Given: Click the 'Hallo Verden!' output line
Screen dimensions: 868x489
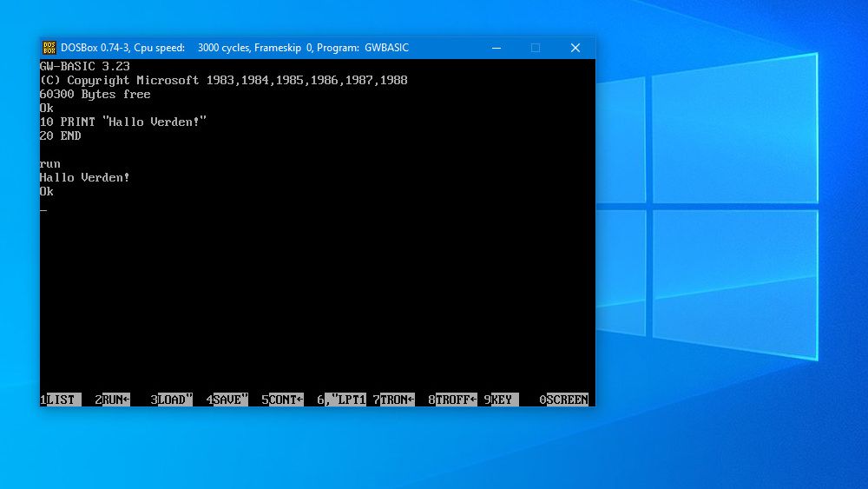Looking at the screenshot, I should point(85,177).
